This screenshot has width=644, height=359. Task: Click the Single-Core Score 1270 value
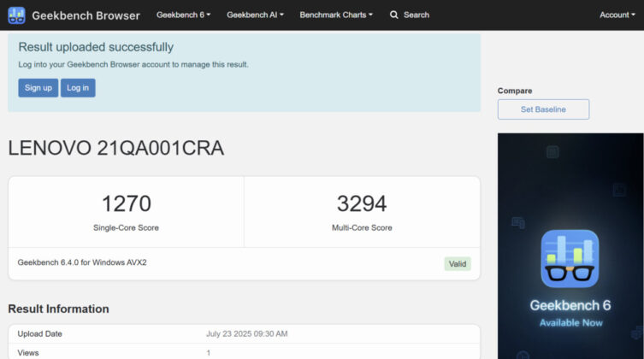126,203
